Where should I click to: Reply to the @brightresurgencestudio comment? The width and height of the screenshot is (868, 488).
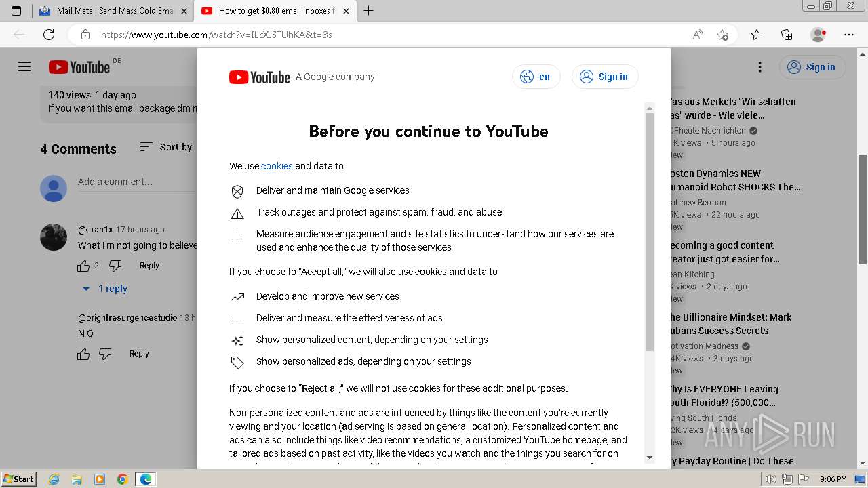pyautogui.click(x=139, y=354)
